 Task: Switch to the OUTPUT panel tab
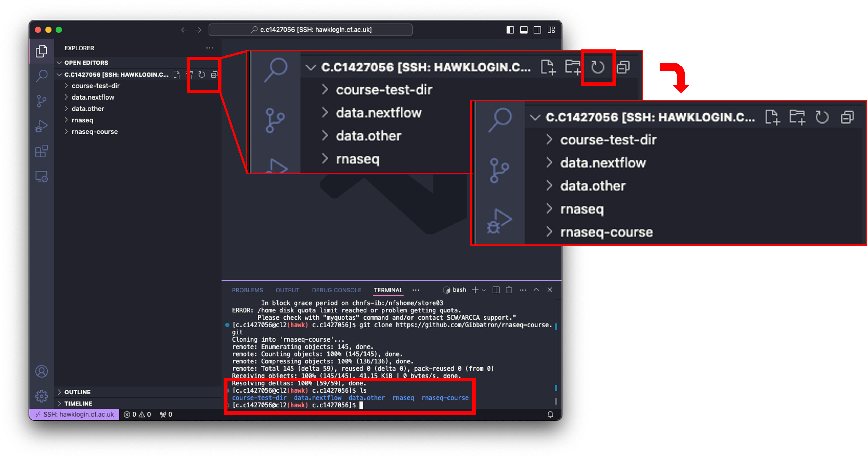click(x=287, y=290)
